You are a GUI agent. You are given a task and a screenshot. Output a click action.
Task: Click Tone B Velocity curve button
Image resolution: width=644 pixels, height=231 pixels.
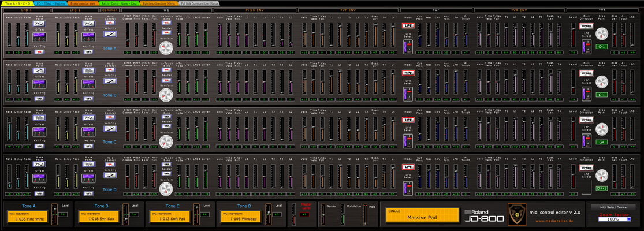[x=110, y=81]
